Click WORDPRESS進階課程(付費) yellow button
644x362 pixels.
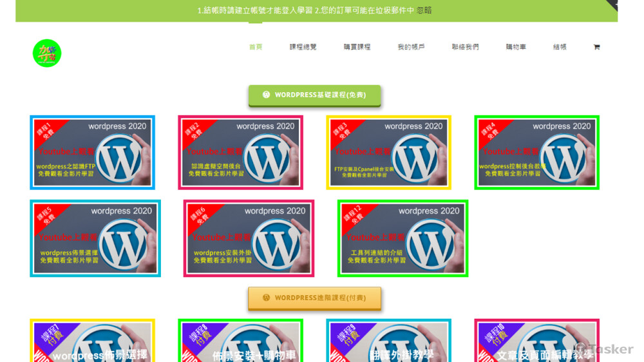pos(315,298)
